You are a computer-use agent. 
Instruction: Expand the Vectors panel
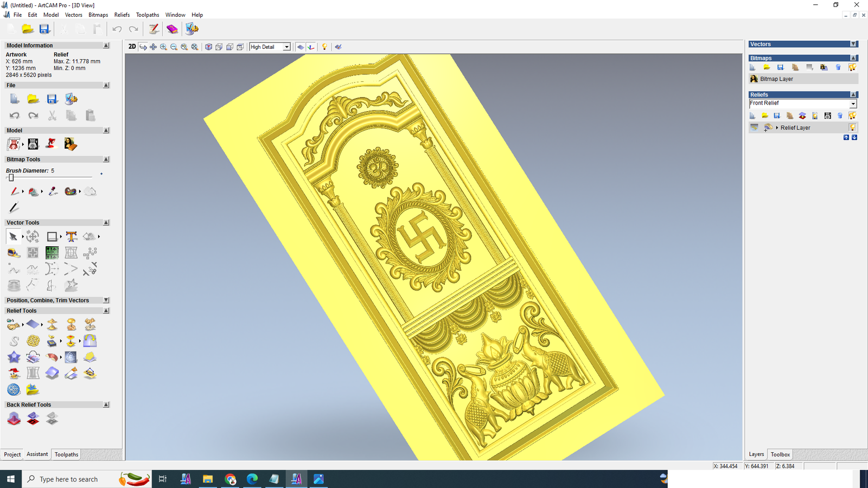pyautogui.click(x=853, y=44)
